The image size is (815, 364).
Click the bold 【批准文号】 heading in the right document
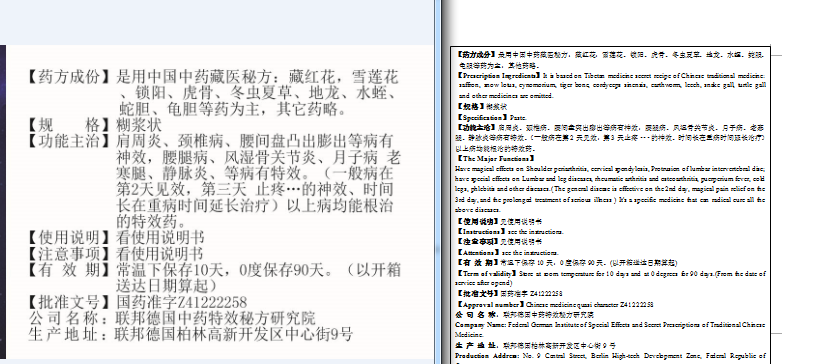(477, 294)
